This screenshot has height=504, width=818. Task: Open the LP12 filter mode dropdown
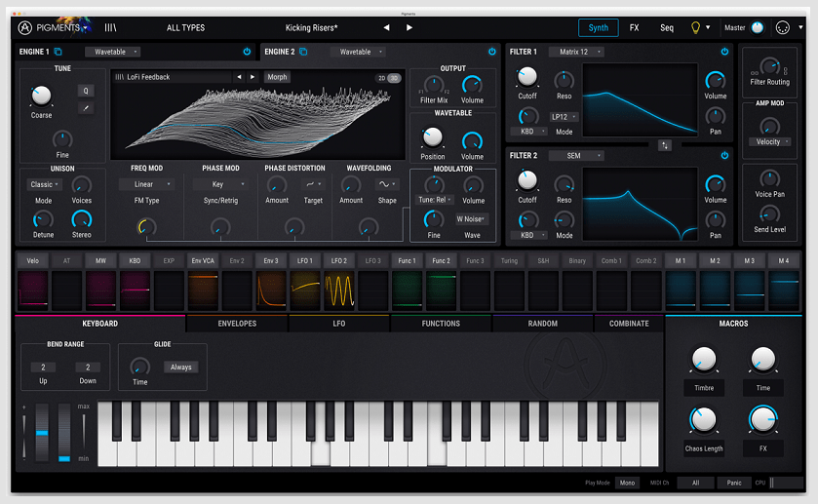click(x=564, y=117)
